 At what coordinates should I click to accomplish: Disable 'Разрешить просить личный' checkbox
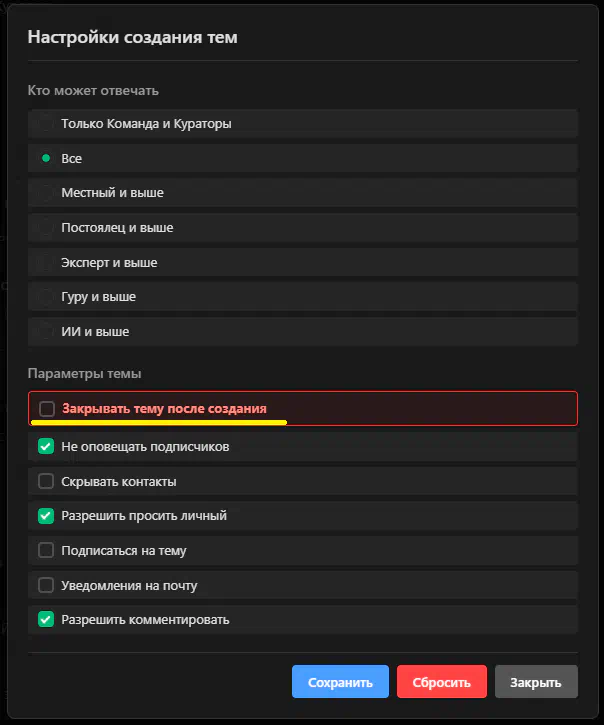[x=46, y=516]
